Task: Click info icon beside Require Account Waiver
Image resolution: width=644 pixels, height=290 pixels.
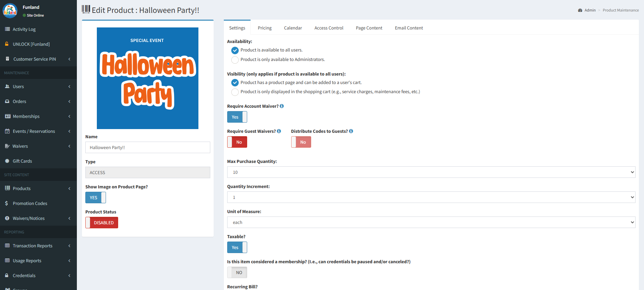Action: tap(282, 106)
